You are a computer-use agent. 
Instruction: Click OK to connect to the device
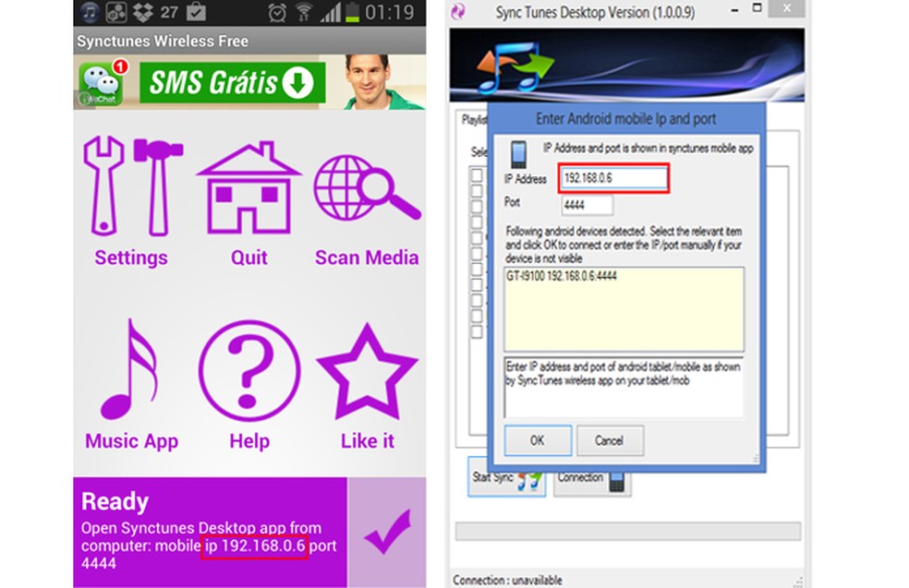tap(537, 440)
